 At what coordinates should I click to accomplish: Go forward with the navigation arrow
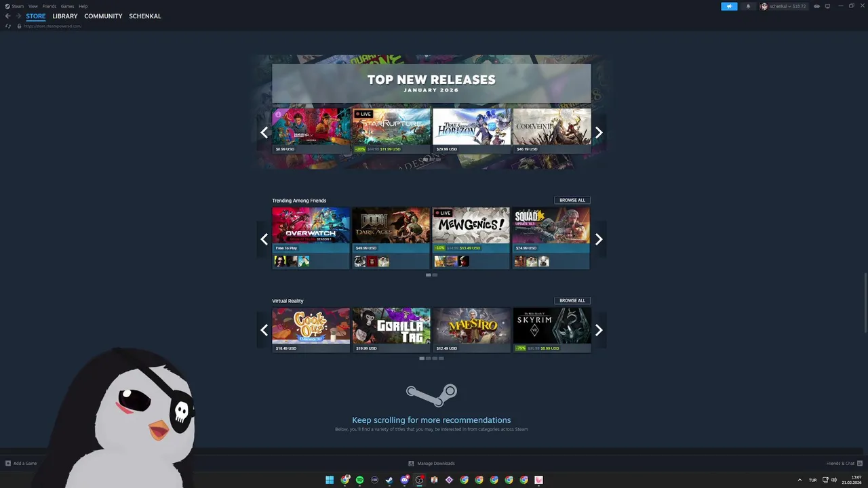(19, 16)
